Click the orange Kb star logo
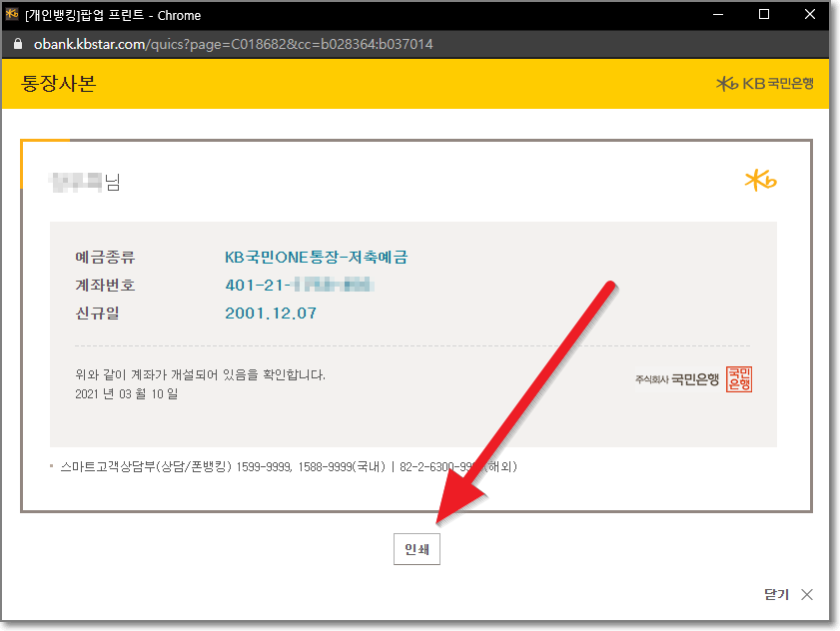840x631 pixels. 761,180
